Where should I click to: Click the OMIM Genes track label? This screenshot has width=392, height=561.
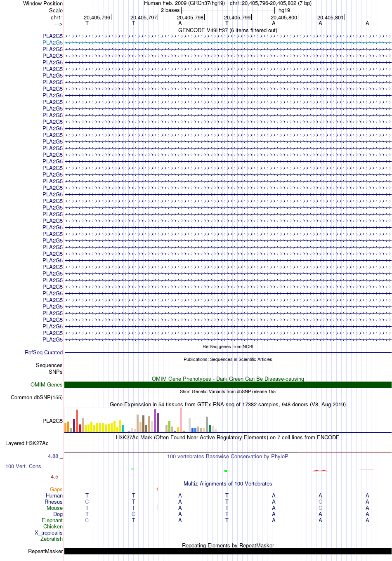[x=47, y=384]
